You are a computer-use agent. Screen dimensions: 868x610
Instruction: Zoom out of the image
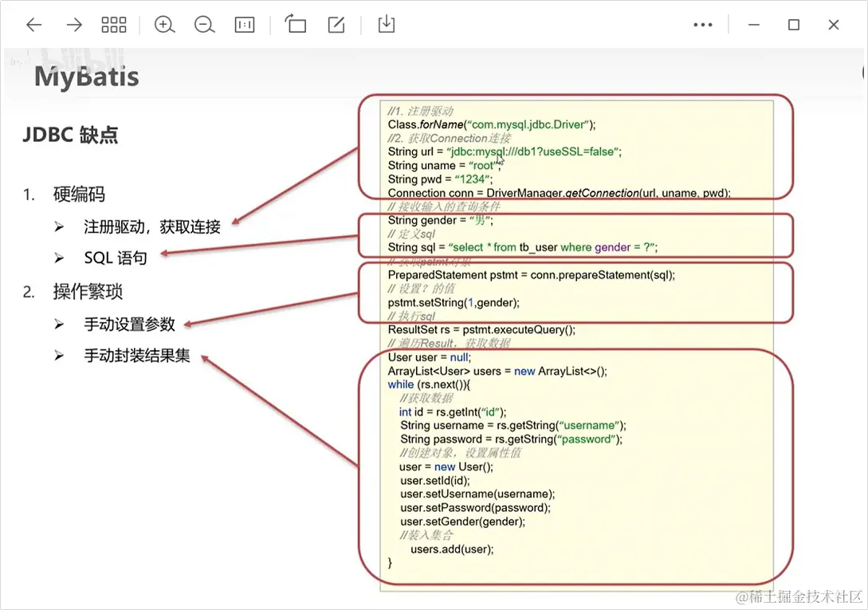click(x=204, y=25)
